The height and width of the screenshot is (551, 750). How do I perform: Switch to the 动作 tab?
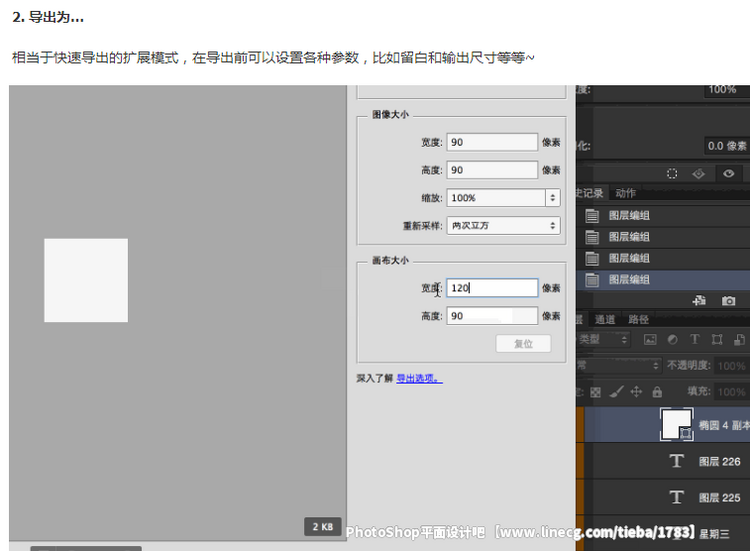pos(626,193)
